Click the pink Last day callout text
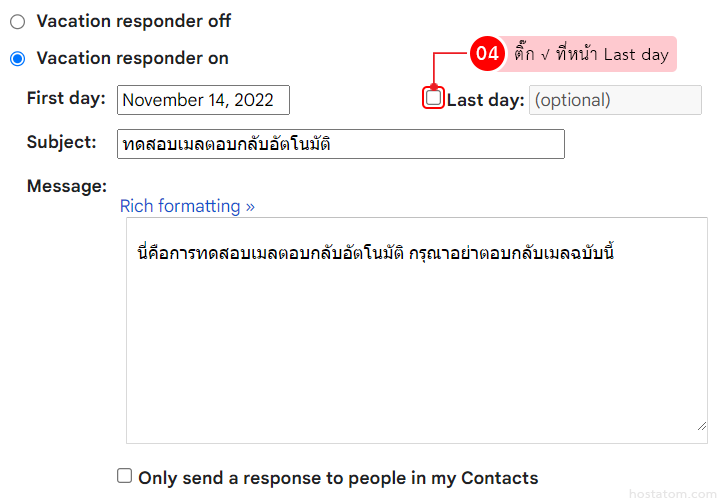The height and width of the screenshot is (501, 720). click(590, 54)
